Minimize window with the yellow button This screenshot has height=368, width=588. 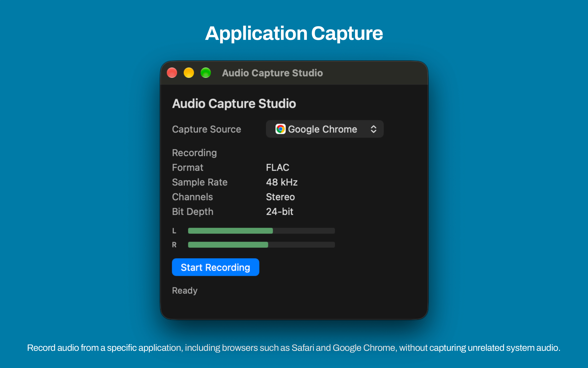[x=189, y=73]
